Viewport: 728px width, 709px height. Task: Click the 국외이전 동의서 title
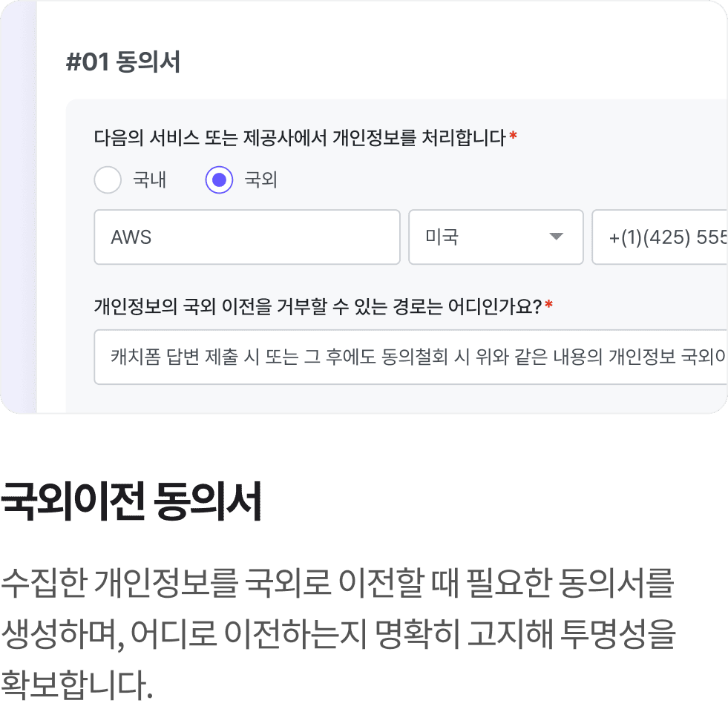tap(131, 501)
